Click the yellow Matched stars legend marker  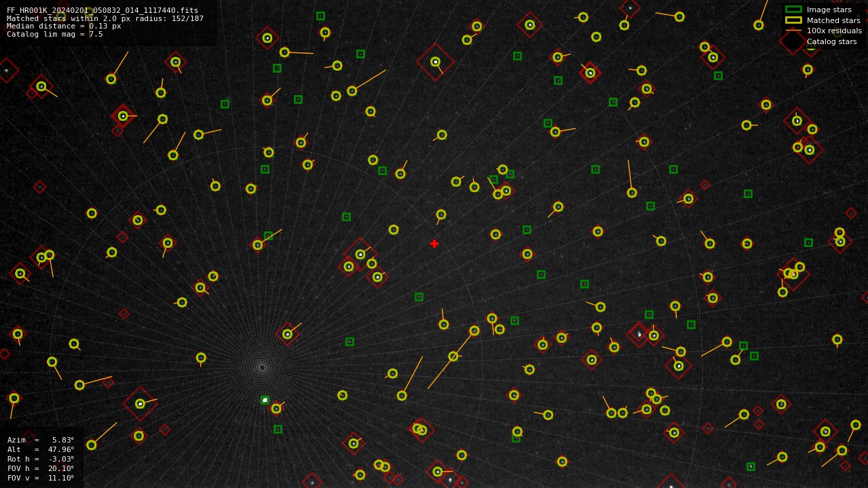point(793,20)
